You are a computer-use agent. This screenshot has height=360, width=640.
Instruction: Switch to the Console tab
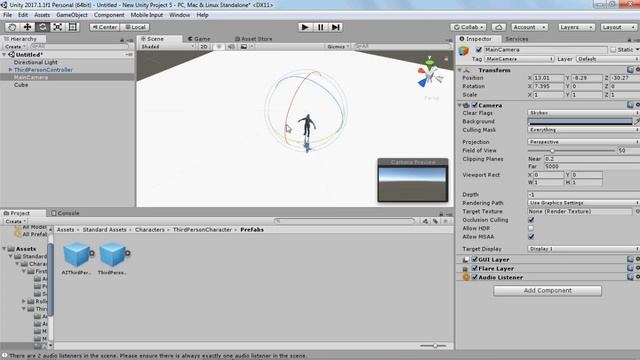coord(65,213)
